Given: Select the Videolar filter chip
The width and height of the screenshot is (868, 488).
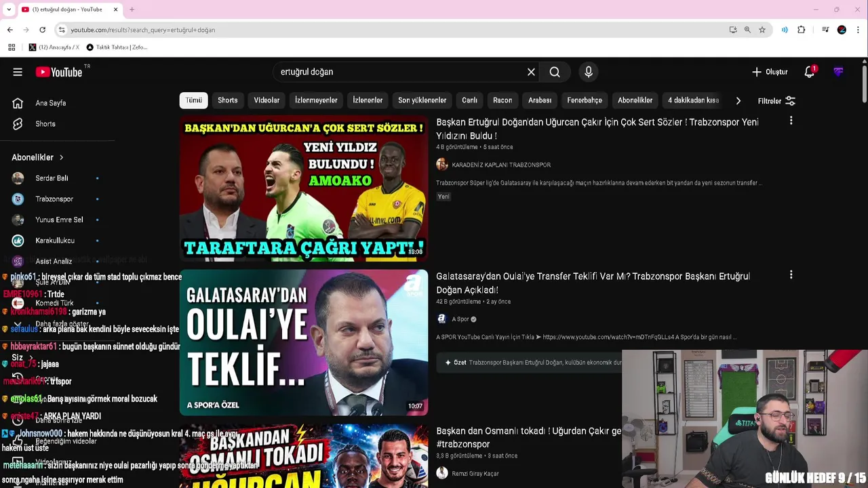Looking at the screenshot, I should (267, 100).
